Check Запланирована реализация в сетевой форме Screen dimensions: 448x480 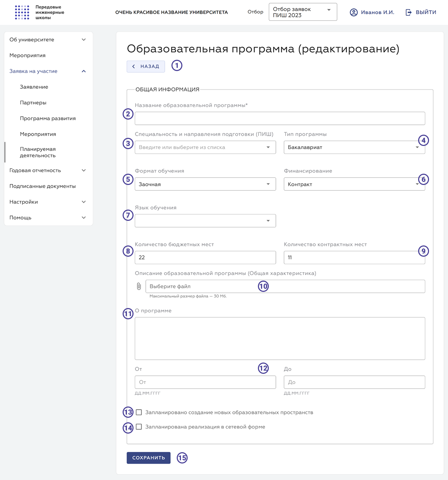(139, 427)
